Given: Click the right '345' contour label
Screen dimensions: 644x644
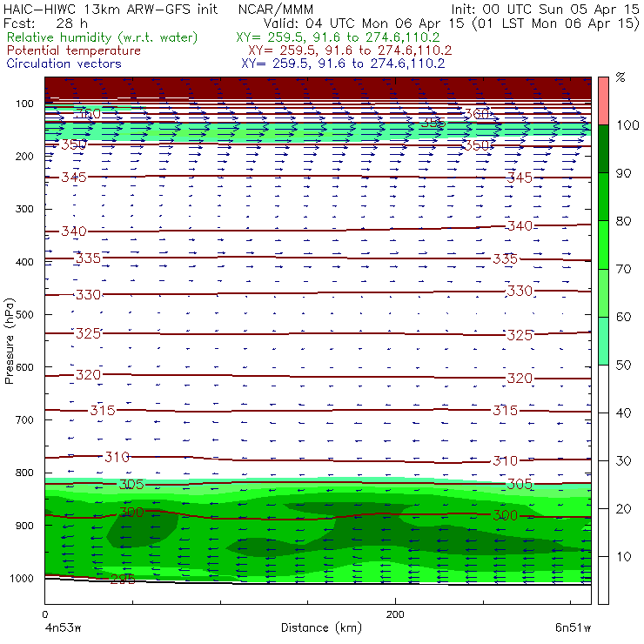Looking at the screenshot, I should (520, 178).
